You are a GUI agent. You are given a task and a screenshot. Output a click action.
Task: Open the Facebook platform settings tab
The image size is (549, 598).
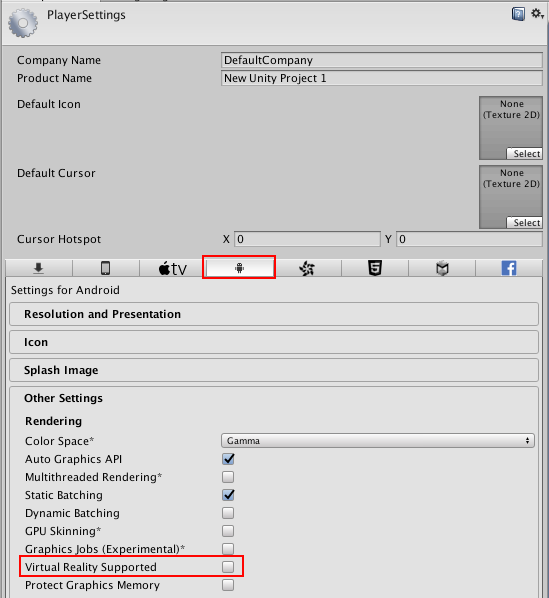pos(509,268)
